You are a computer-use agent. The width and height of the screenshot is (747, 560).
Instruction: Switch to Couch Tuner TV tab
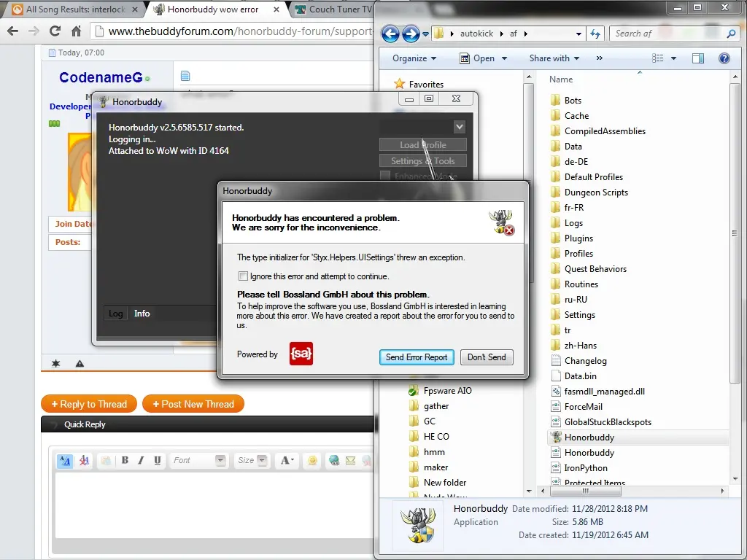333,9
